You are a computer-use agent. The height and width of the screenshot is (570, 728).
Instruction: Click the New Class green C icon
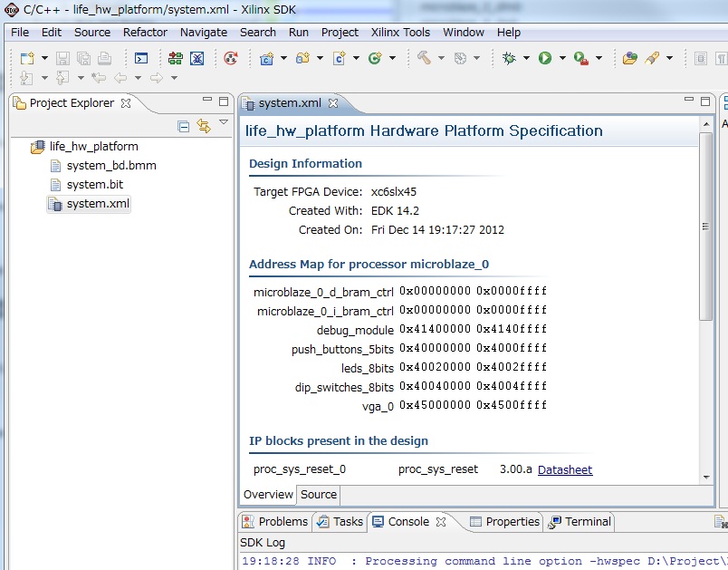[x=375, y=58]
